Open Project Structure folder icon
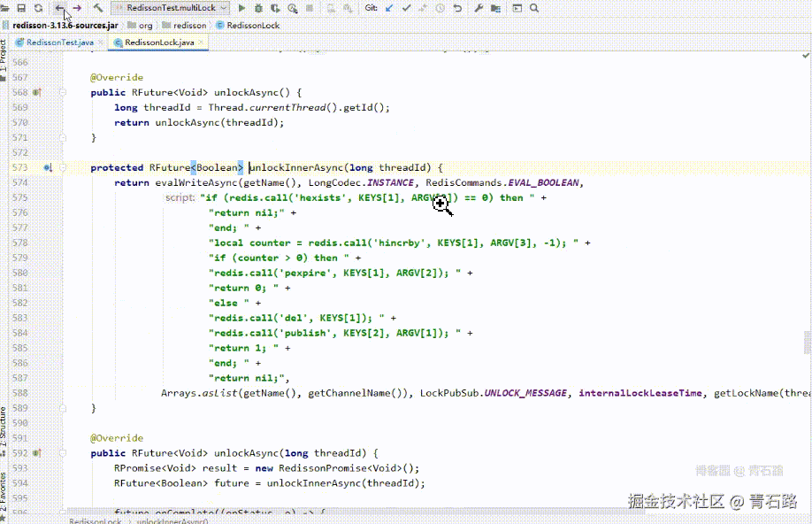This screenshot has width=812, height=524. pyautogui.click(x=495, y=8)
